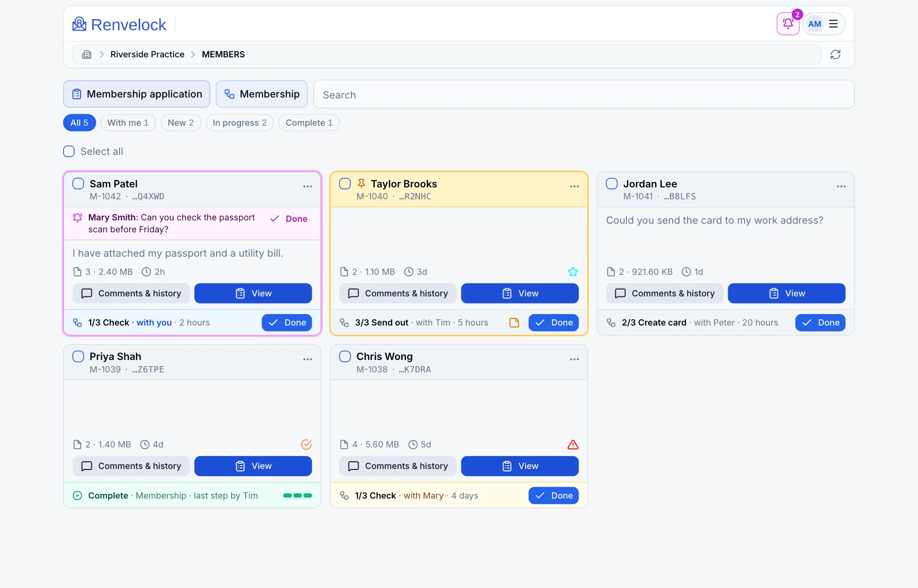This screenshot has width=918, height=588.
Task: Click View on Sam Patel card
Action: click(253, 294)
